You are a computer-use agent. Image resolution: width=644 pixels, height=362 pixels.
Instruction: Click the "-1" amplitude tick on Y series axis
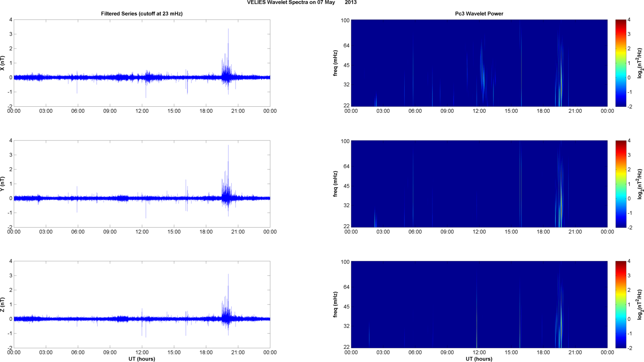tap(9, 213)
